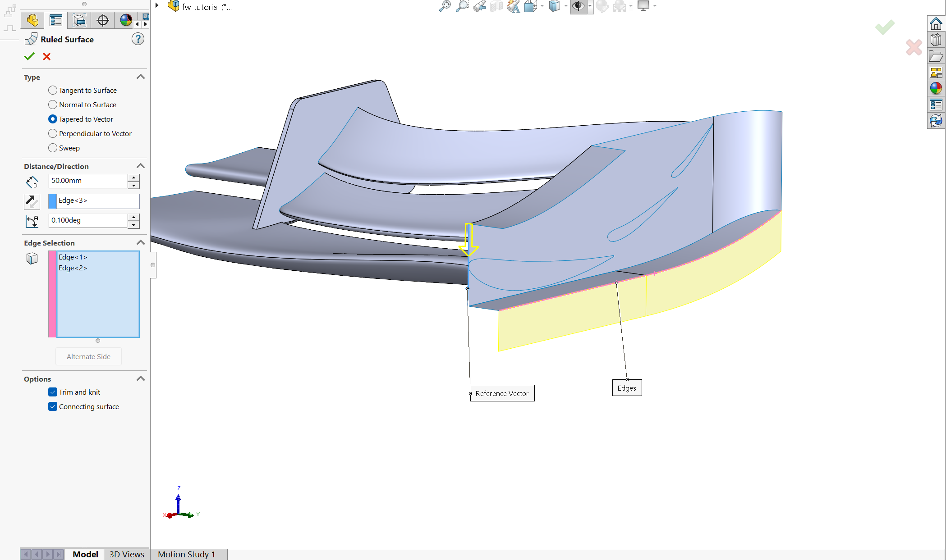Click the 50.00mm distance input field
The image size is (946, 560).
(87, 181)
